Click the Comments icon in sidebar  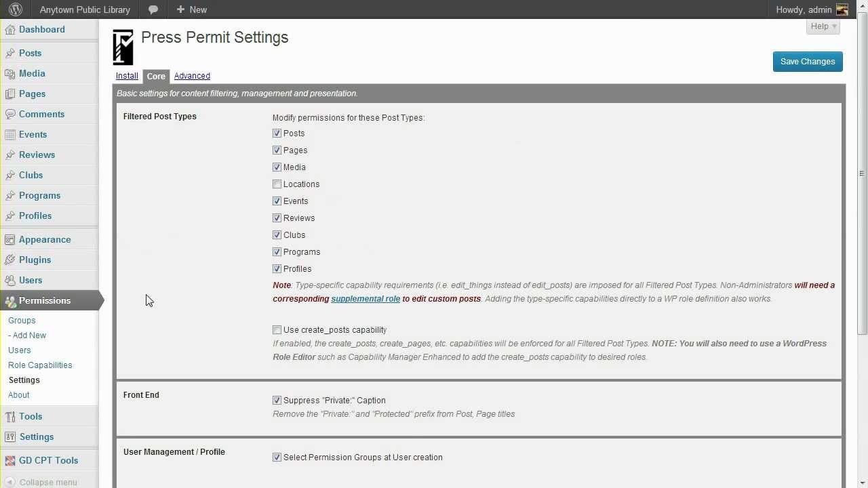coord(10,114)
